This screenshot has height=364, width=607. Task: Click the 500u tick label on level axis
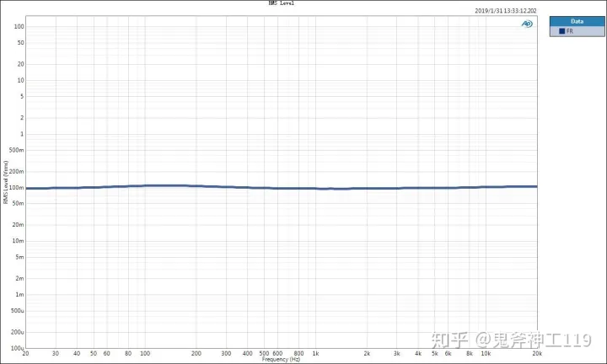(x=17, y=311)
